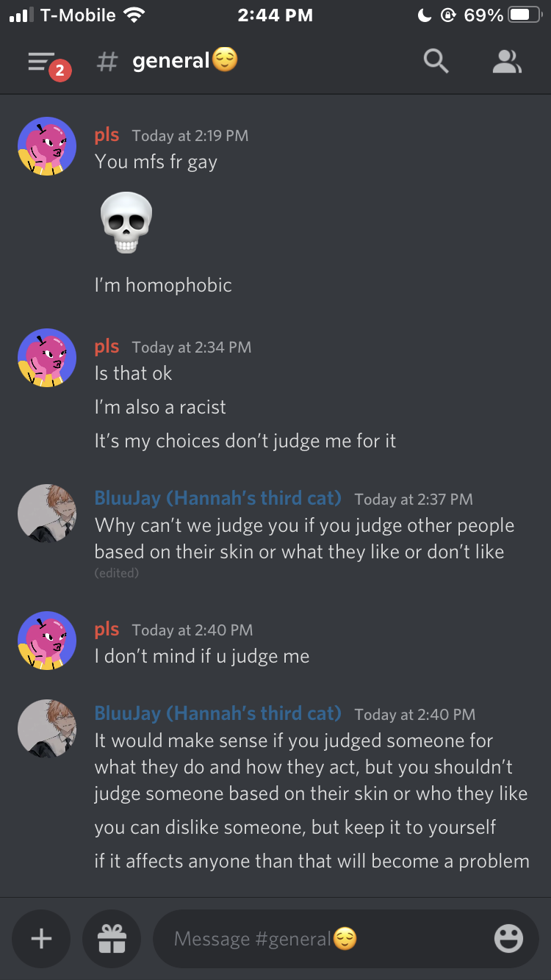Tap BluuJay username at 2:37 PM
Screen dimensions: 551x980
tap(217, 498)
